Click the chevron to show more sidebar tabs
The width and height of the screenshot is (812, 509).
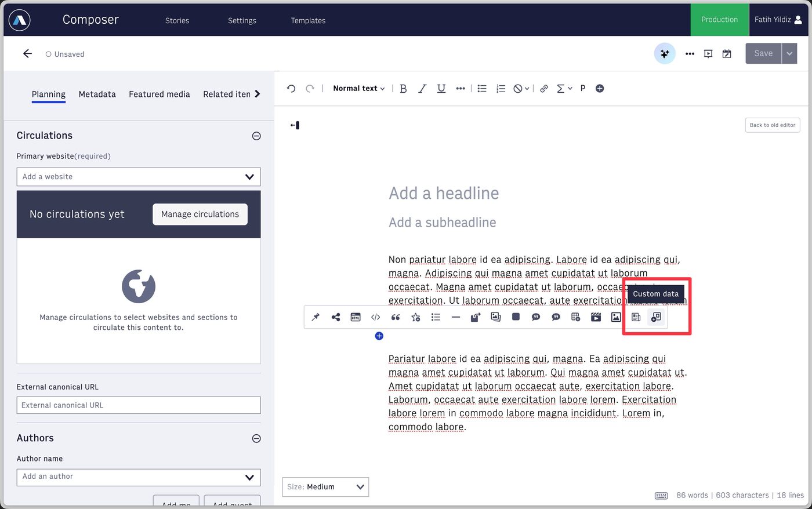pos(257,94)
